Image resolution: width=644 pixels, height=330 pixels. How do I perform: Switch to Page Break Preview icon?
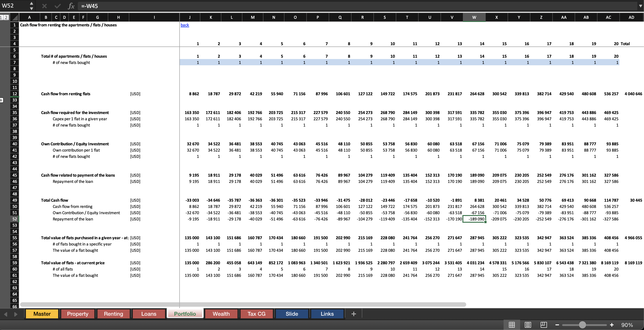(x=544, y=325)
